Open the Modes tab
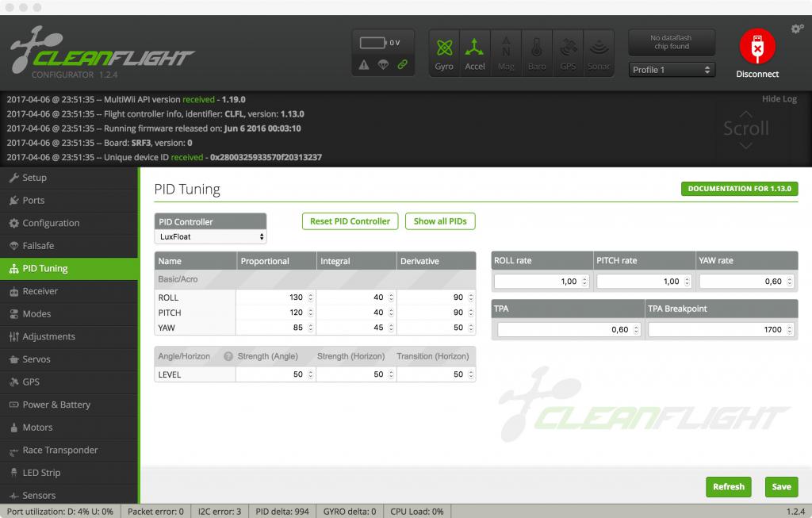The image size is (812, 518). [69, 314]
